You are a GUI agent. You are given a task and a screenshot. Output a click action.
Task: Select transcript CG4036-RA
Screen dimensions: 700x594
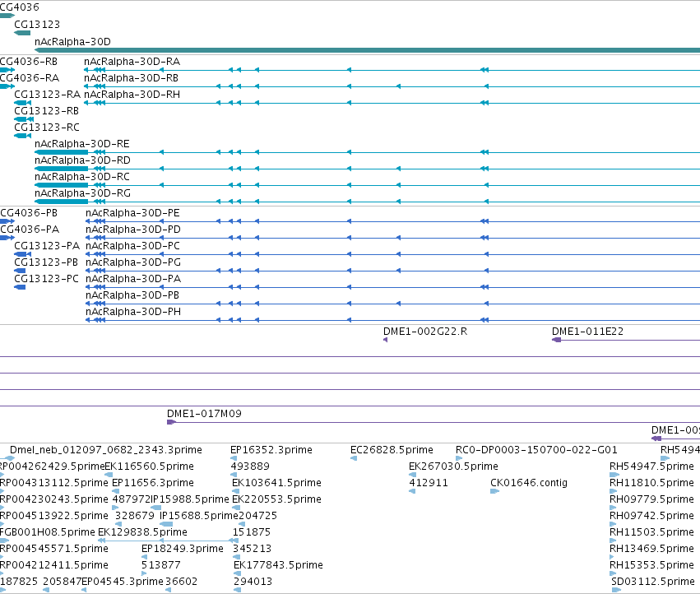click(x=30, y=78)
